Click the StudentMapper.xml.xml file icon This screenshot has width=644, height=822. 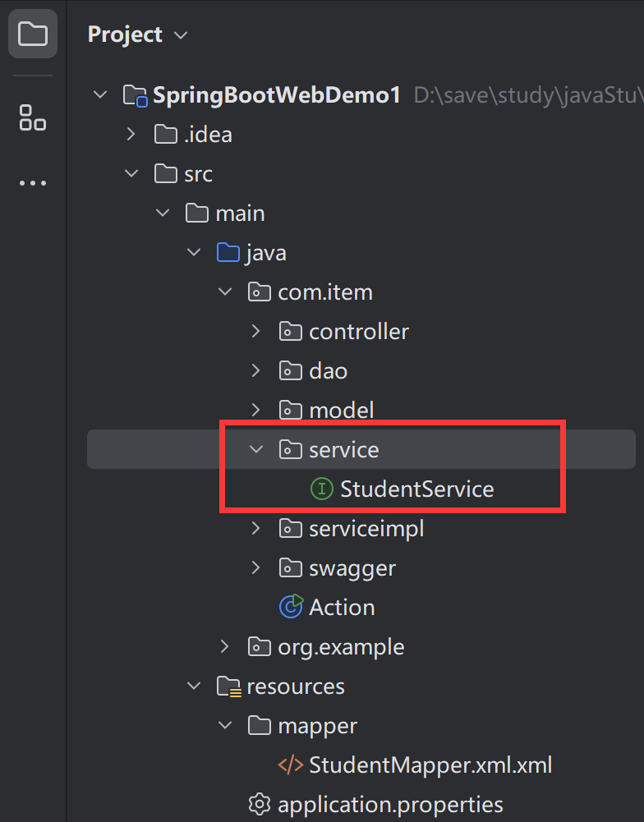point(291,765)
